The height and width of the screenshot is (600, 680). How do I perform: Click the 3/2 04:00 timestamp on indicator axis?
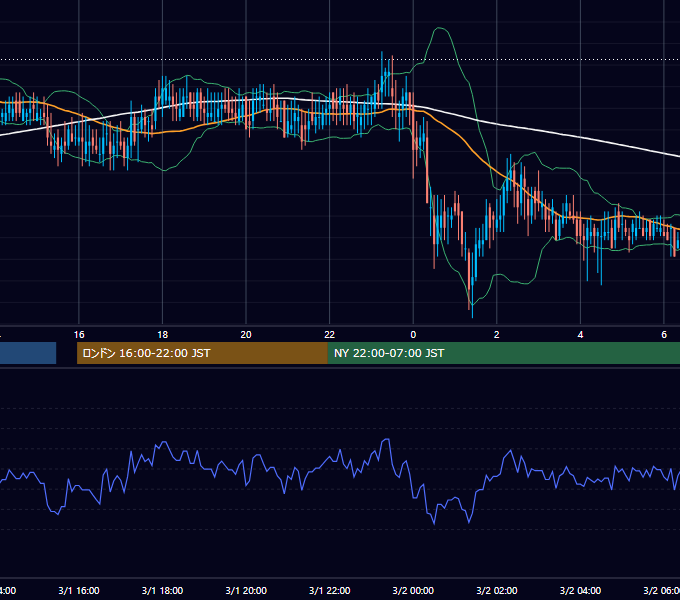[x=580, y=591]
